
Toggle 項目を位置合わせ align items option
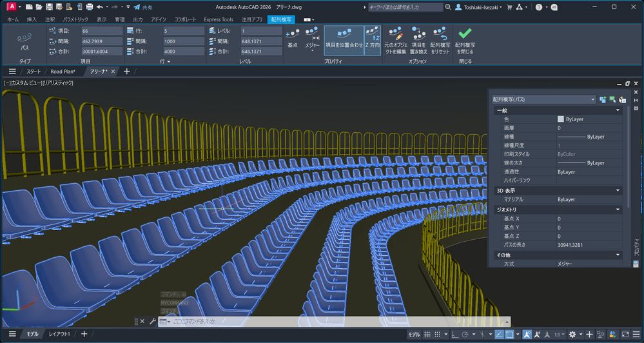(344, 40)
